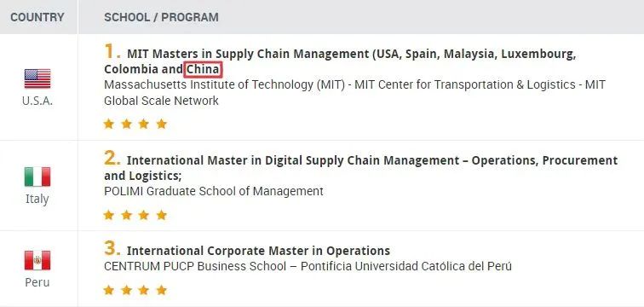Click the U.S.A. flag icon
The width and height of the screenshot is (644, 307).
point(37,78)
